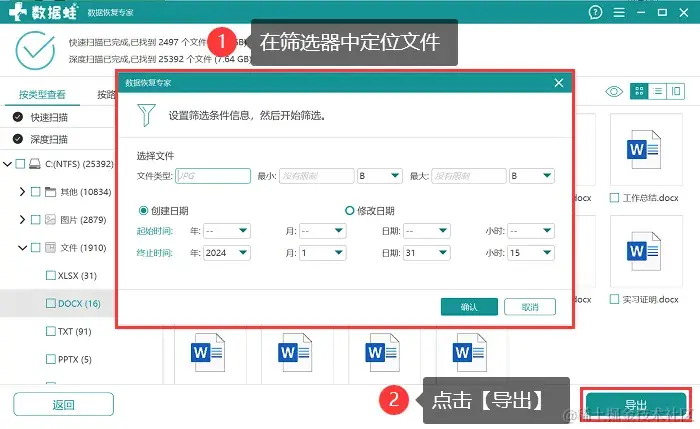Click the 确认 button in filter dialog
This screenshot has width=700, height=429.
tap(469, 307)
